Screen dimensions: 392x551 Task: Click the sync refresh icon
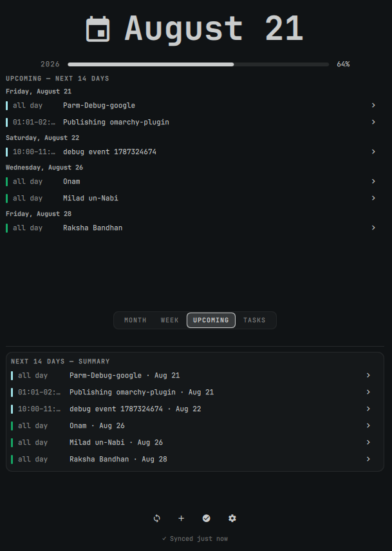tap(157, 518)
